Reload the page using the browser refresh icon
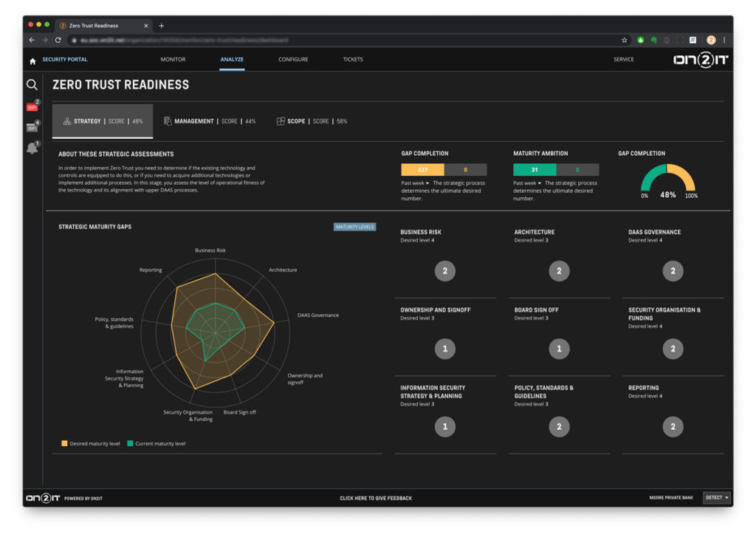Screen dimensions: 756x537 point(58,40)
